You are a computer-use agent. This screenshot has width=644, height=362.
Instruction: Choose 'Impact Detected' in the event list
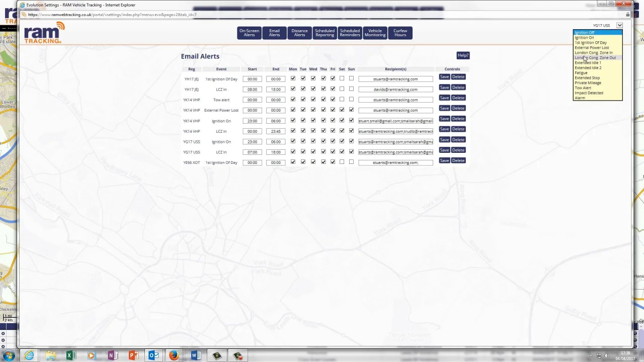pyautogui.click(x=589, y=93)
